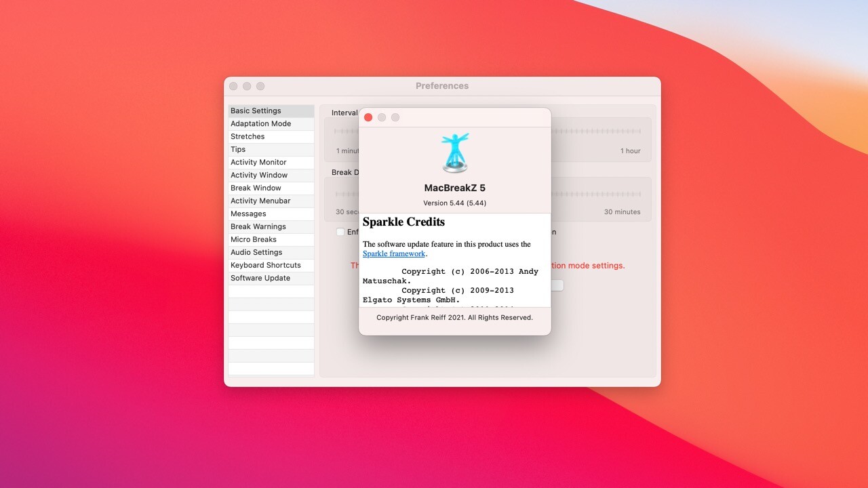868x488 pixels.
Task: Open Activity Window settings
Action: (271, 175)
